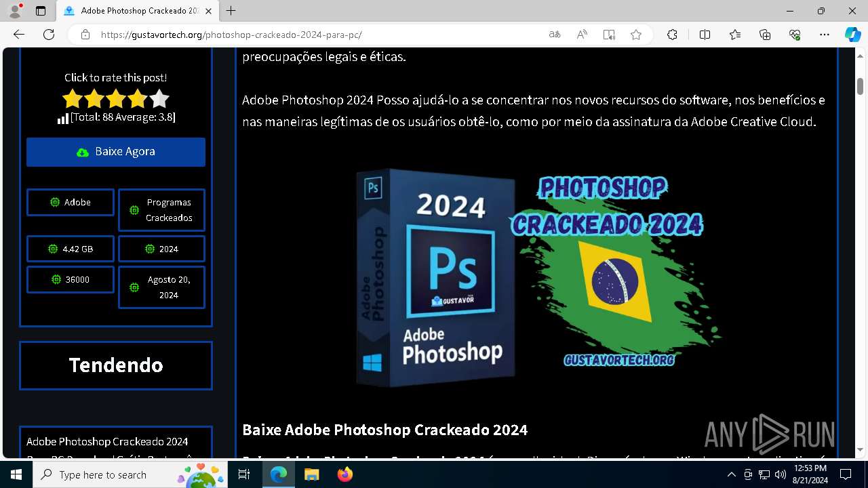Open Adobe Photoshop Crackeado 2024 trending link
Image resolution: width=868 pixels, height=488 pixels.
(x=107, y=441)
